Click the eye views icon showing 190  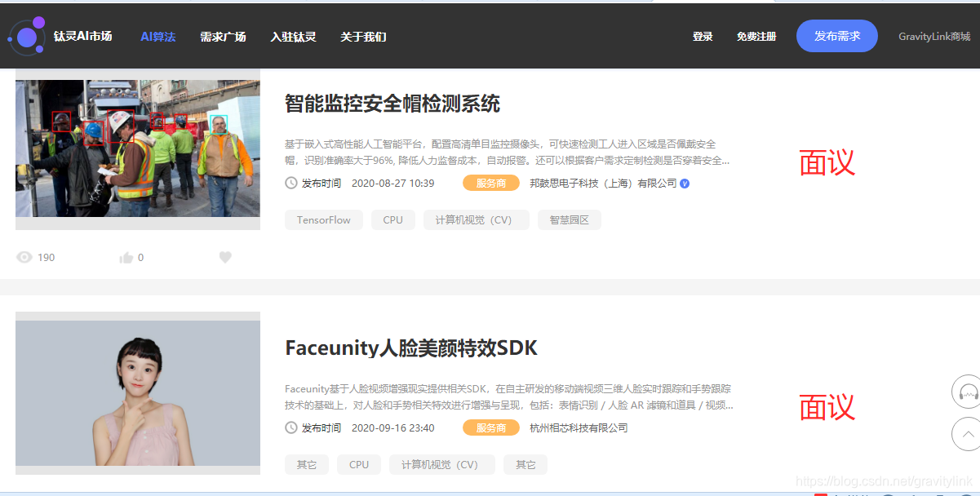tap(24, 257)
